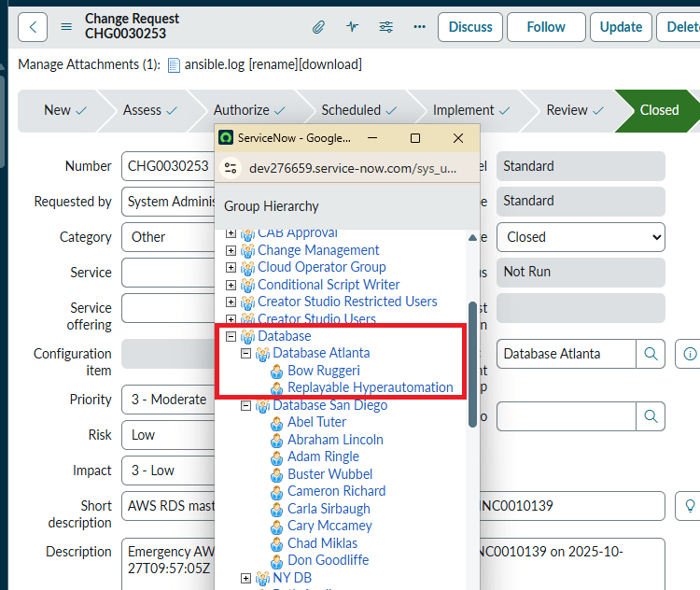Screen dimensions: 700x590
Task: Click the Database Atlanta assignment group field
Action: click(567, 354)
